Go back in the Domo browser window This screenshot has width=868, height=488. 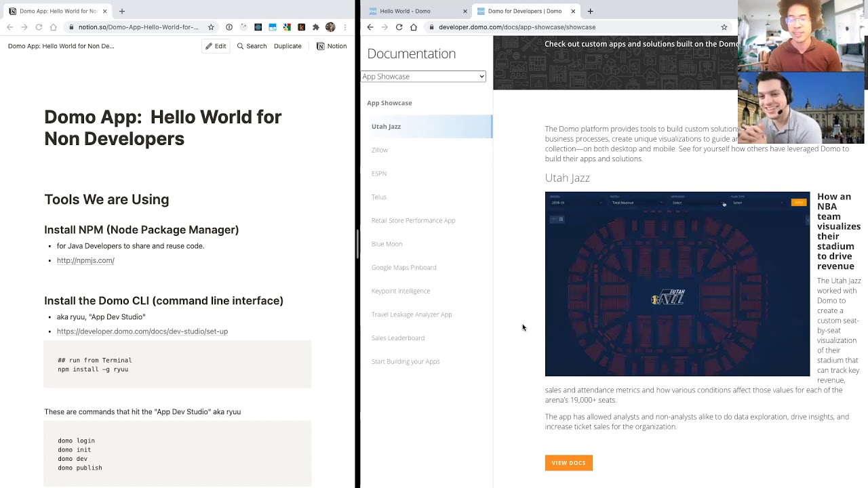tap(370, 27)
